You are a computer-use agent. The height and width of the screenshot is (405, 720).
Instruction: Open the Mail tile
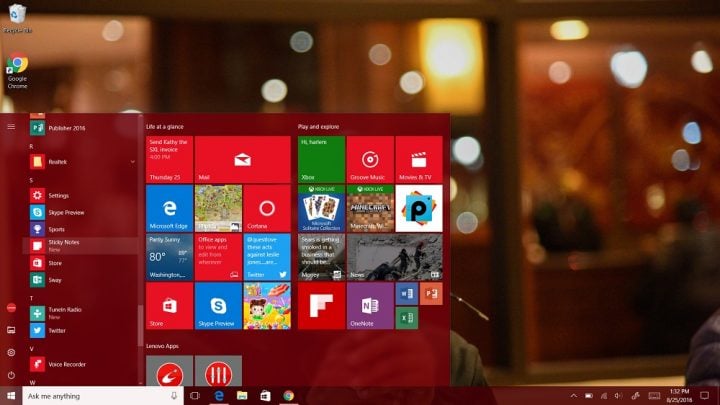(242, 159)
